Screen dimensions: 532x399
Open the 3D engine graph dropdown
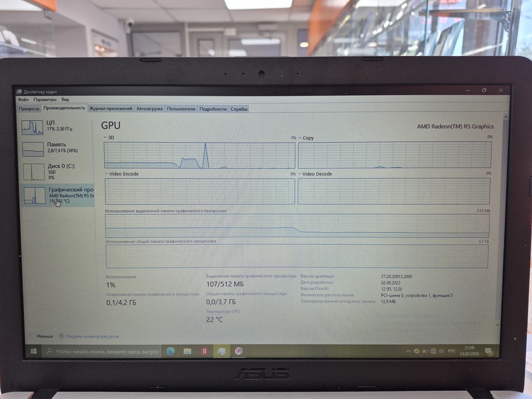[x=109, y=137]
